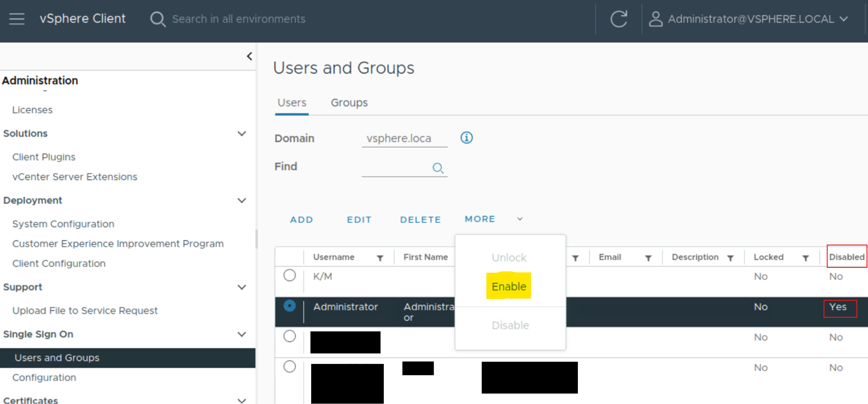Open the Domain info tooltip icon
Screen dimensions: 868x404
467,138
